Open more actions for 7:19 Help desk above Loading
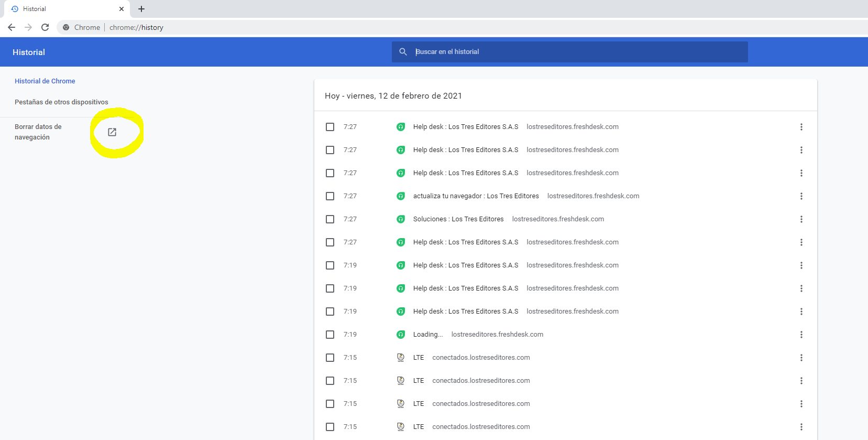Image resolution: width=868 pixels, height=440 pixels. (x=801, y=312)
